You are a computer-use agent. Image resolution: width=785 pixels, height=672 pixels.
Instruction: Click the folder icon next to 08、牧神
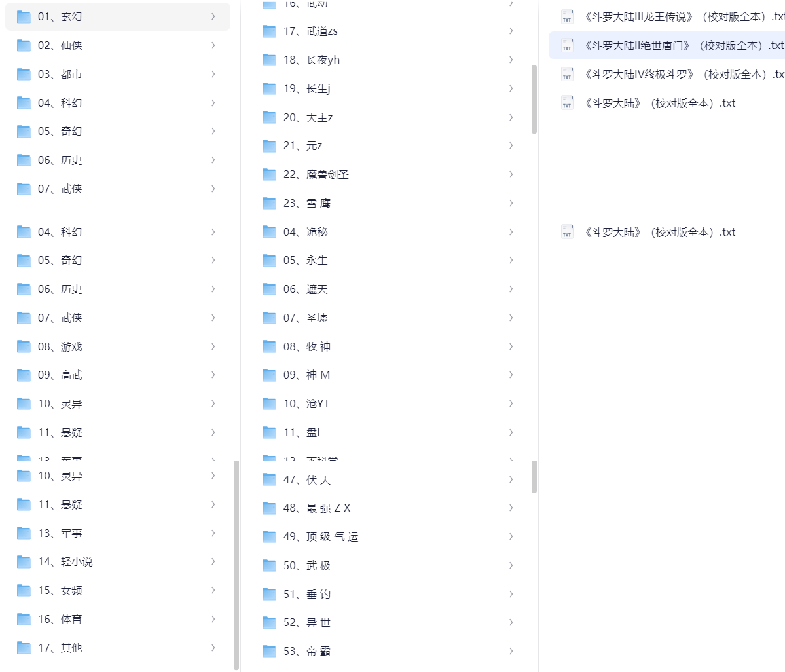[269, 346]
